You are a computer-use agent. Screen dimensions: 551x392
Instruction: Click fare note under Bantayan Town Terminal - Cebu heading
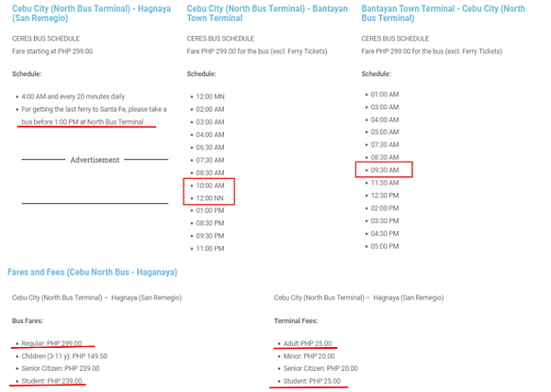(x=432, y=51)
